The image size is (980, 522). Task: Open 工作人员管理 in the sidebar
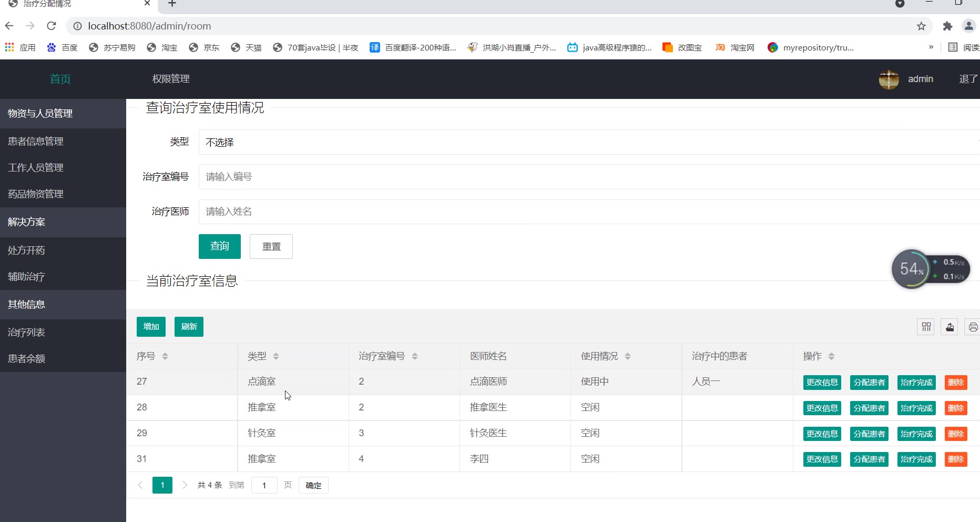(x=63, y=167)
